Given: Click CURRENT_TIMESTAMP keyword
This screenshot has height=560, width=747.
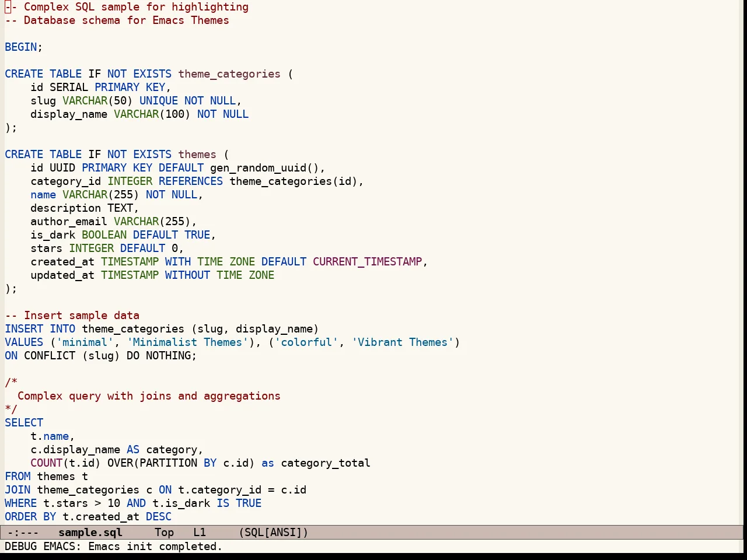Looking at the screenshot, I should (x=367, y=261).
